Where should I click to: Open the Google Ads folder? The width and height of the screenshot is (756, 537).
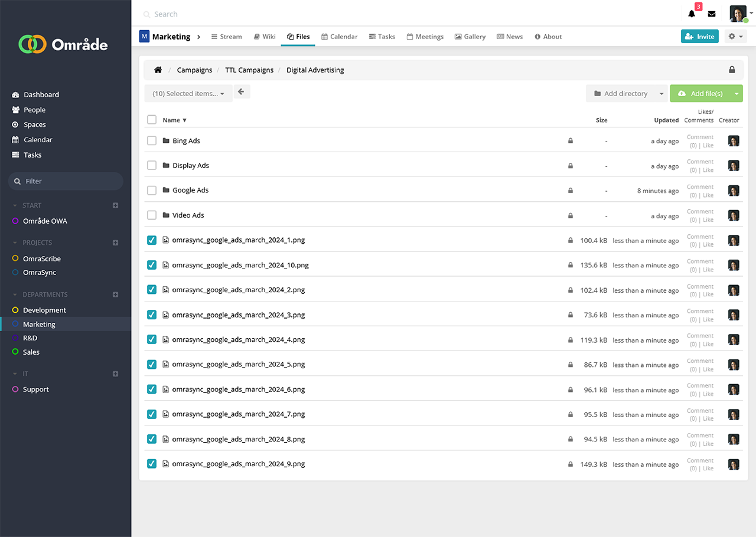(190, 190)
